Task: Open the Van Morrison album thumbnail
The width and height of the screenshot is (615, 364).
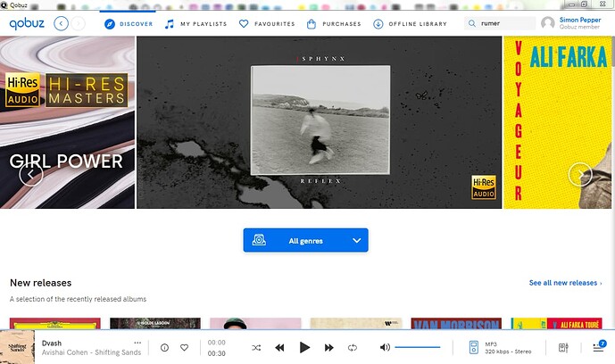Action: click(x=456, y=324)
